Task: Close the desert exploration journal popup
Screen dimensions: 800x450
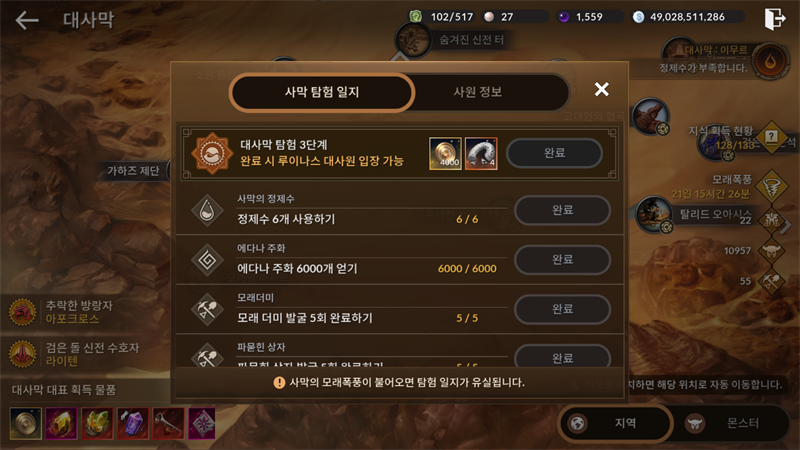Action: coord(602,89)
